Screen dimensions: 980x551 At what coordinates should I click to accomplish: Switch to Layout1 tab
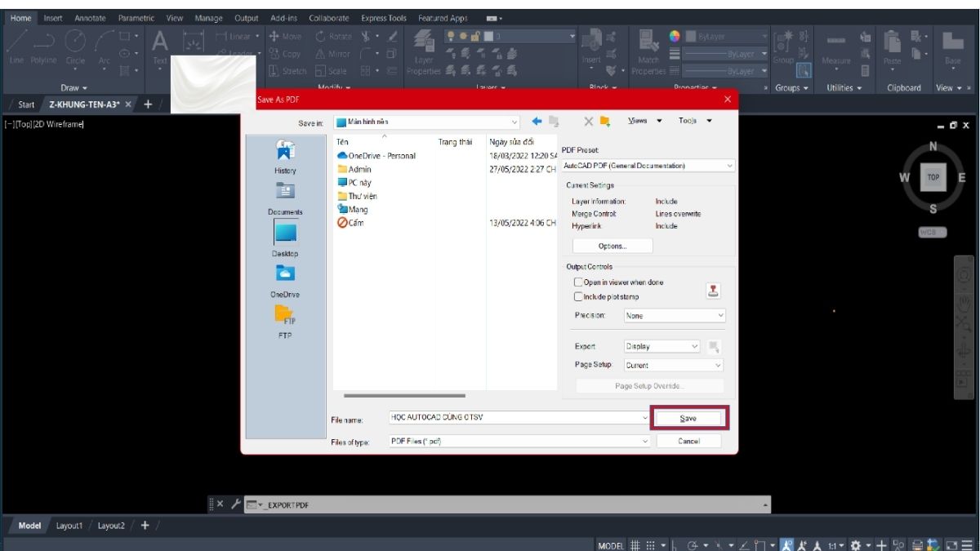point(69,526)
